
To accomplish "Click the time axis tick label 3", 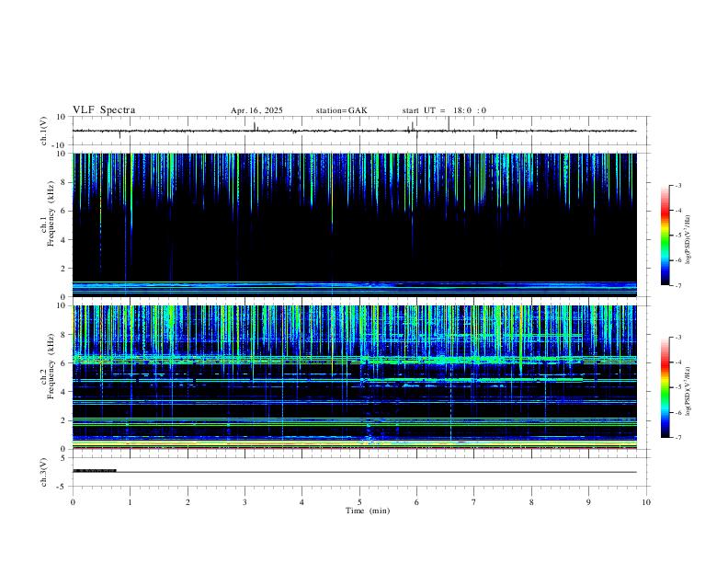I will [x=245, y=502].
